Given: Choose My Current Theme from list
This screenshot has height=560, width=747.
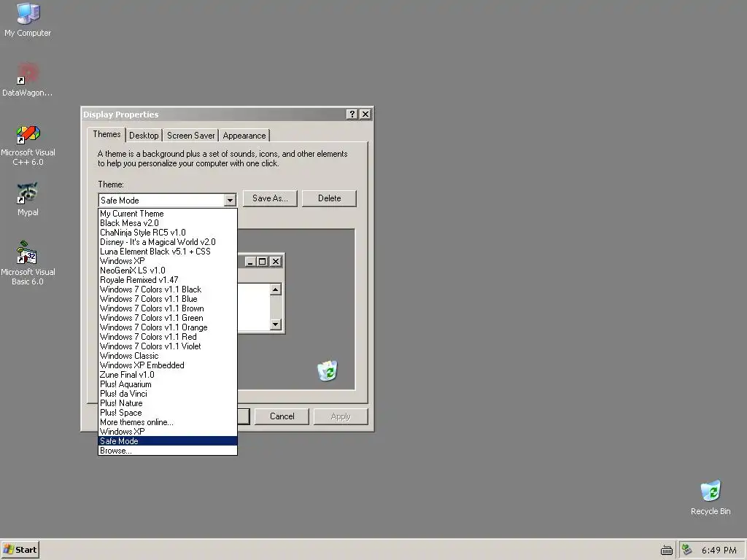Looking at the screenshot, I should point(168,214).
